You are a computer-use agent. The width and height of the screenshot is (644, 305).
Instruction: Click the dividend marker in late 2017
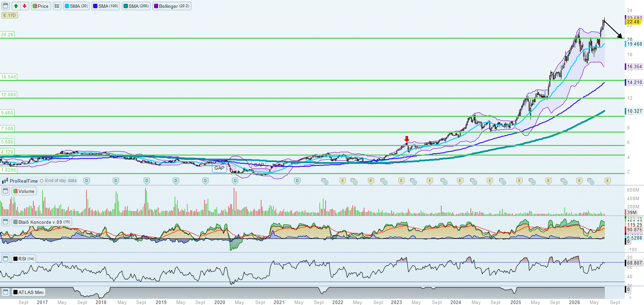click(x=87, y=181)
